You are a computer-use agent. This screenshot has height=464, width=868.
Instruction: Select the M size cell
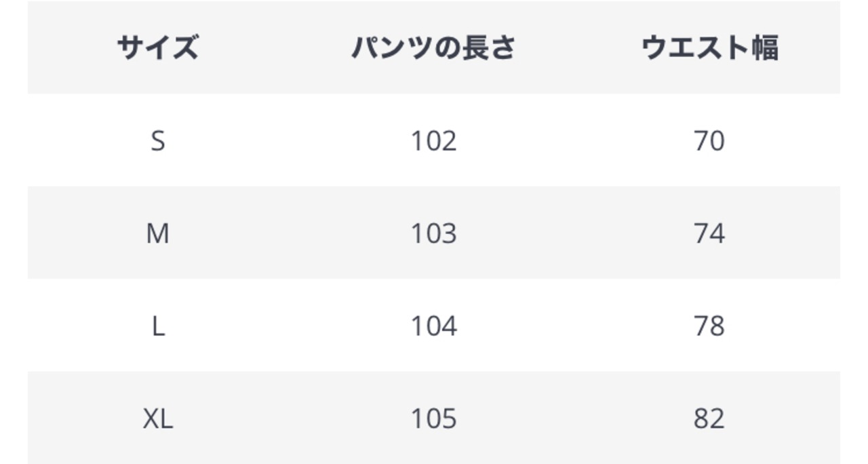click(157, 234)
